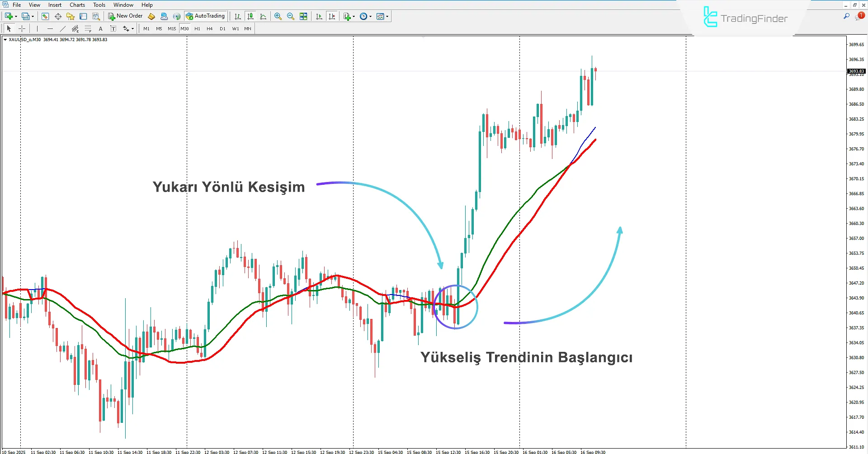Switch chart to Candlestick display

[250, 16]
